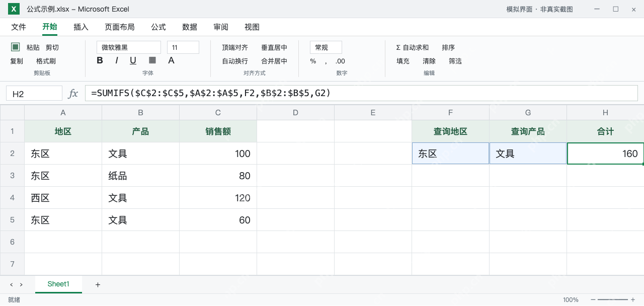Click 顶端对齐 alignment
Viewport: 644px width, 306px height.
click(x=235, y=47)
